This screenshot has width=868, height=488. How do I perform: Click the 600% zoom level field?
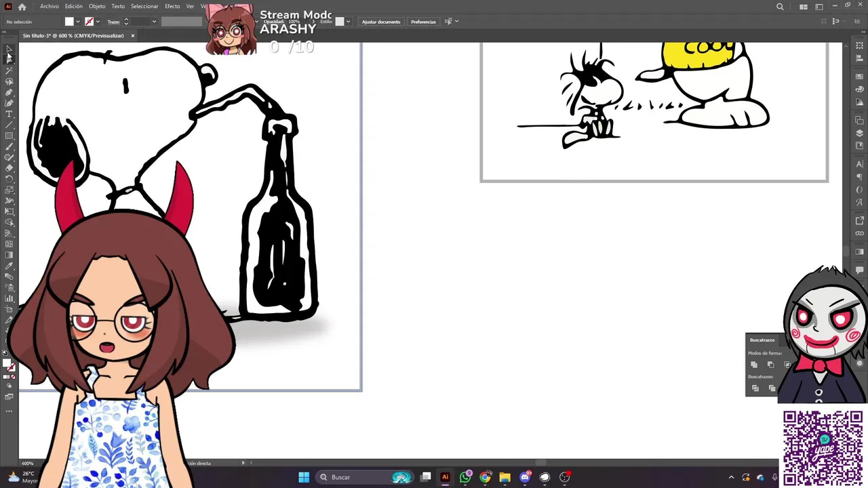coord(29,464)
